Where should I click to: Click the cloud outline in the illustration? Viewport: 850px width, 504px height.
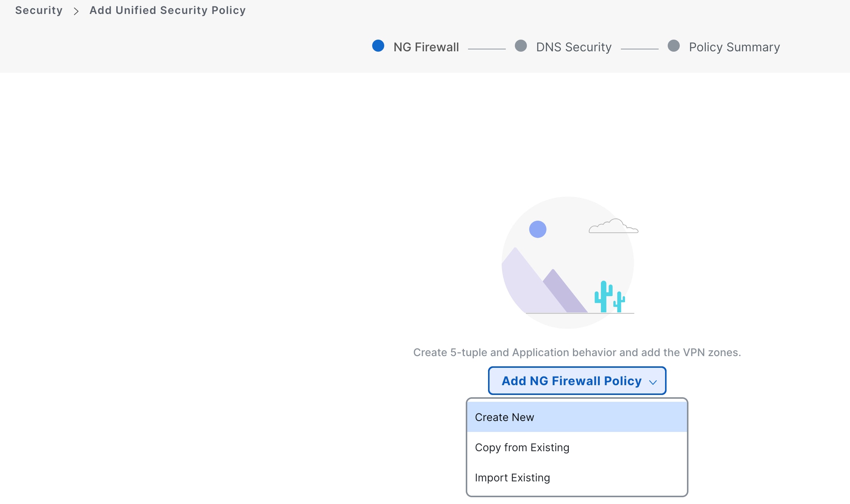[613, 226]
